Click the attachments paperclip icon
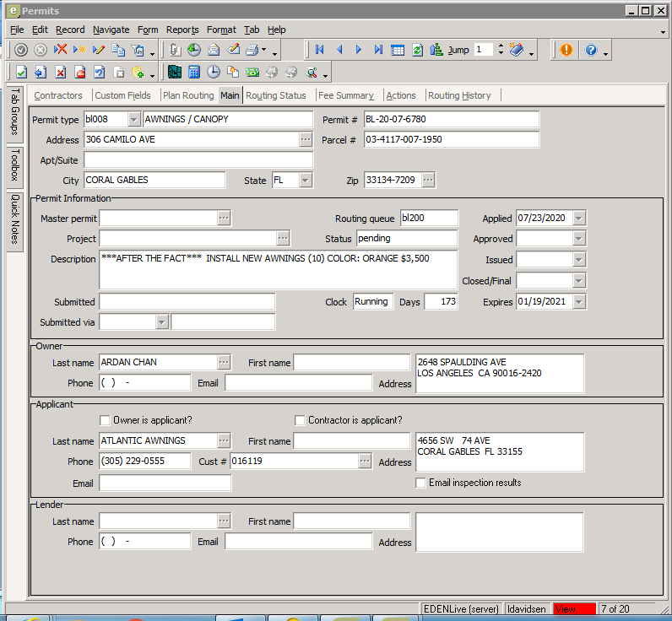The image size is (672, 621). [x=175, y=50]
